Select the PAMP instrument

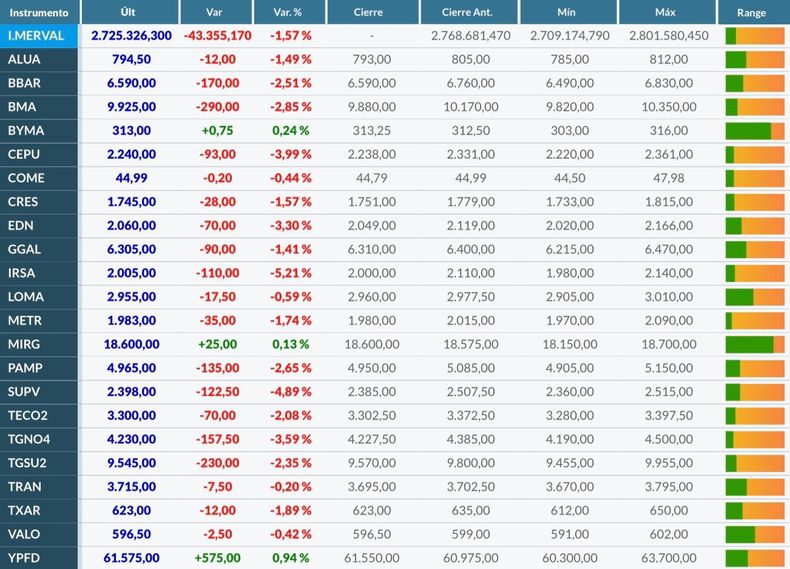point(39,368)
